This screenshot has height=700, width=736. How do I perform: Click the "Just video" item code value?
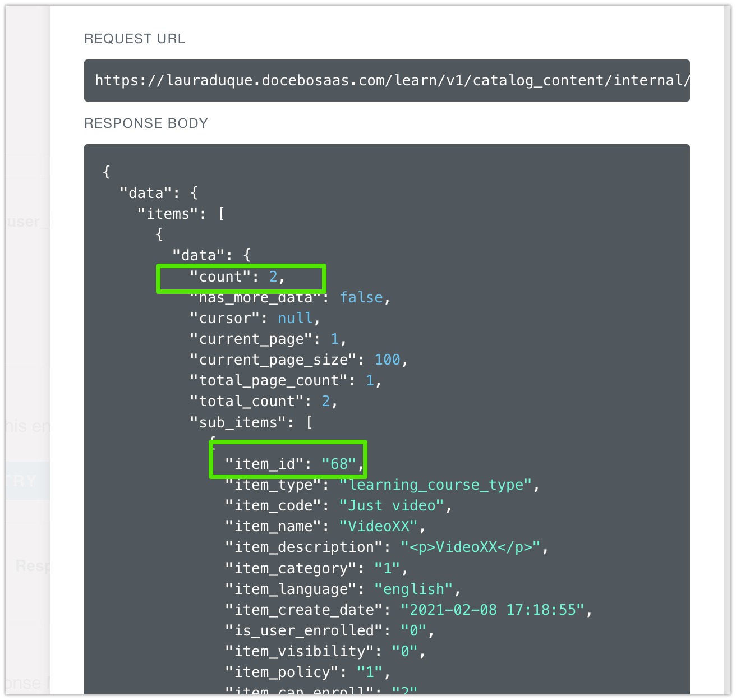[x=392, y=506]
